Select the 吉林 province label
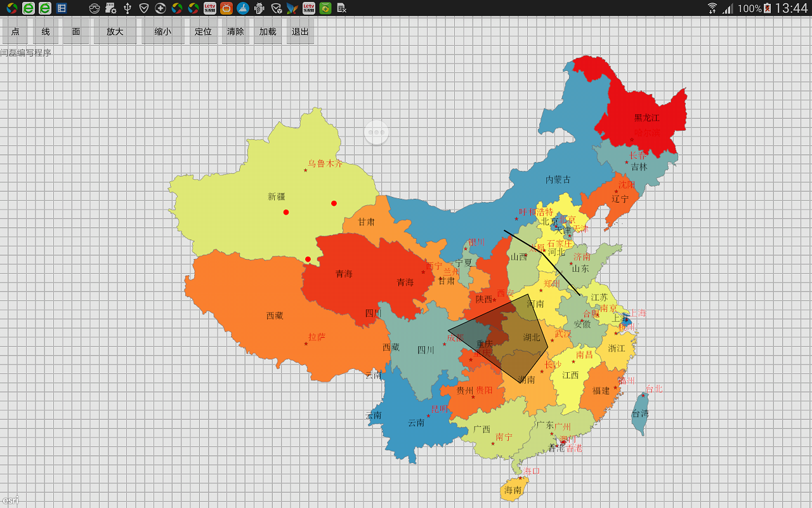The width and height of the screenshot is (812, 508). [x=639, y=167]
